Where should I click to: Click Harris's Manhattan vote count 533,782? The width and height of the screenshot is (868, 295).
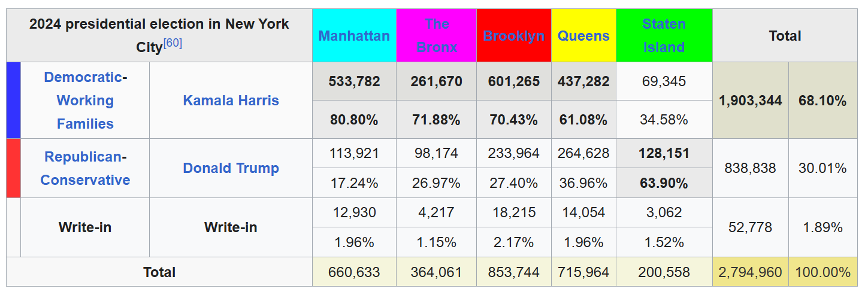(354, 81)
